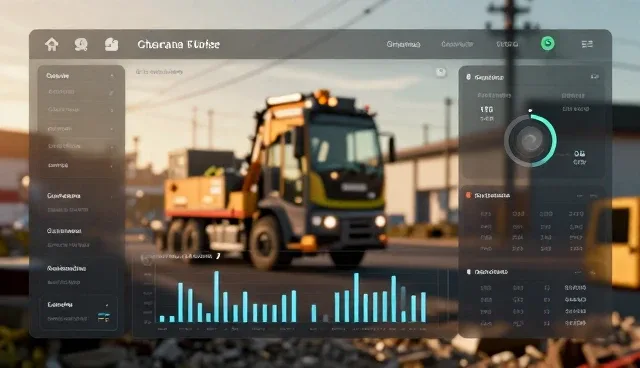Screen dimensions: 640x368
Task: Click the icon at the gauge panel's top-right corner
Action: (x=595, y=76)
